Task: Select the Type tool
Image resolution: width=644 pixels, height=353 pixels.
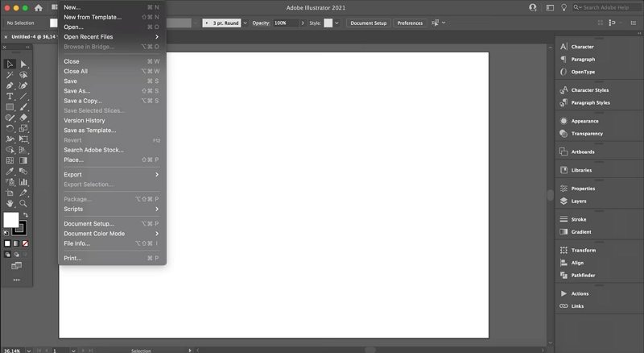Action: tap(10, 96)
